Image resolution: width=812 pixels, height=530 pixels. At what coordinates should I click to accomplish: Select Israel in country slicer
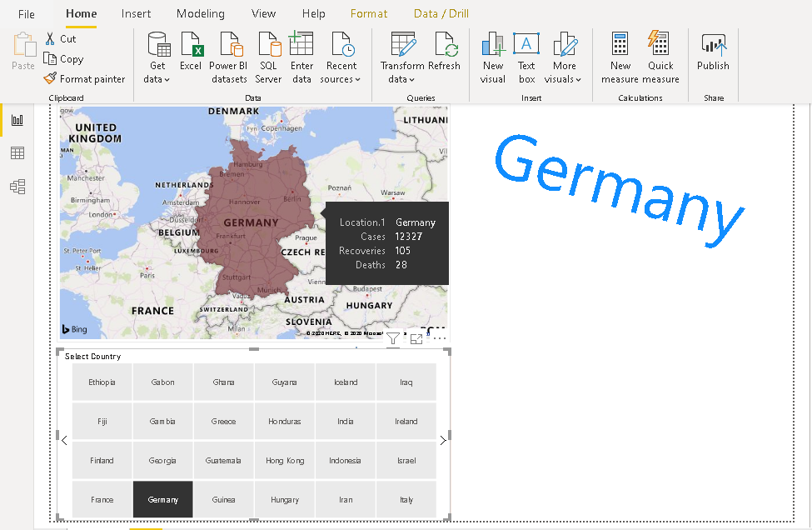point(406,461)
